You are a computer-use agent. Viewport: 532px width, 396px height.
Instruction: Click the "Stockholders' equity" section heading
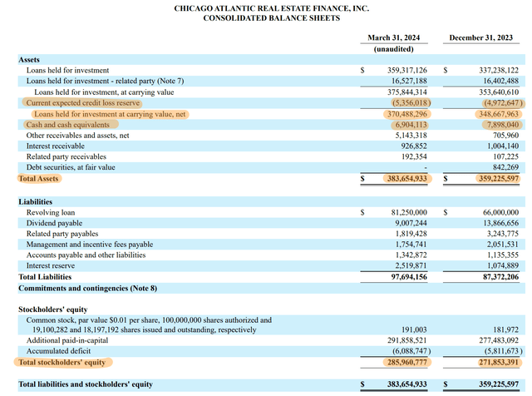53,309
